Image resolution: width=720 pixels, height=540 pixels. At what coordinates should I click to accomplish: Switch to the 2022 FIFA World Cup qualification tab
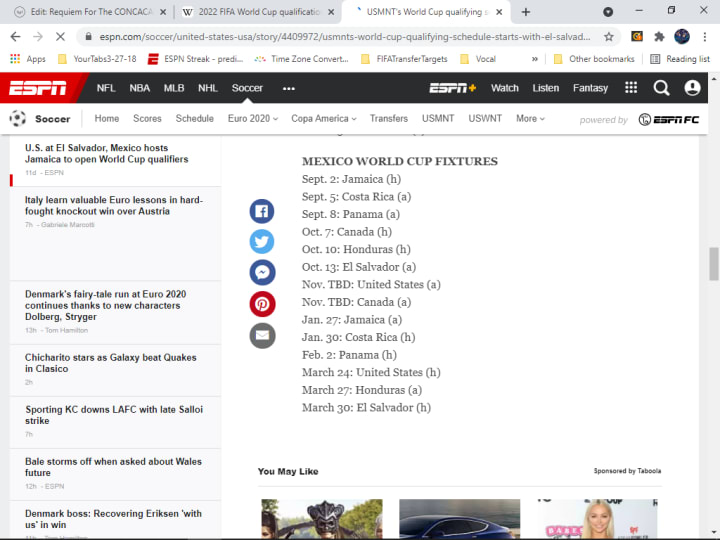click(258, 12)
